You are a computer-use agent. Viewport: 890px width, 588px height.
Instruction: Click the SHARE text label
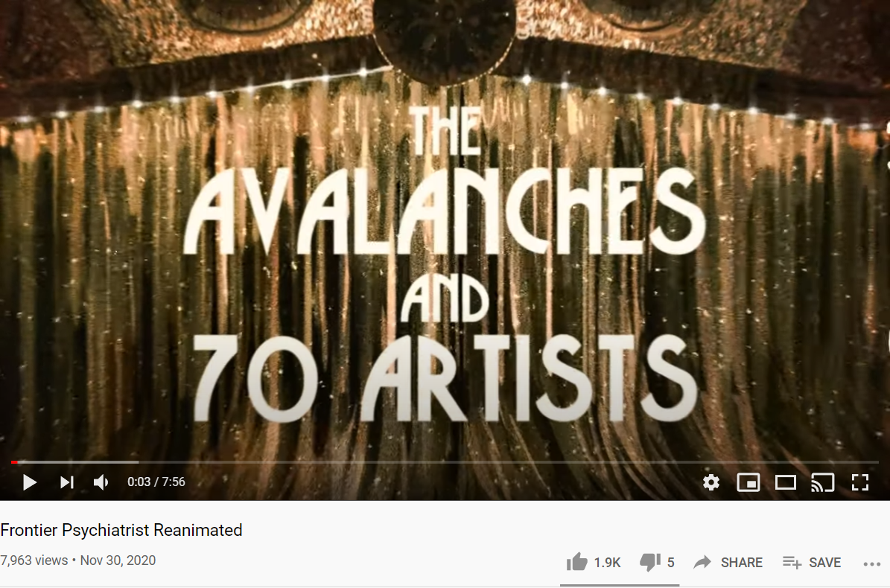tap(741, 563)
